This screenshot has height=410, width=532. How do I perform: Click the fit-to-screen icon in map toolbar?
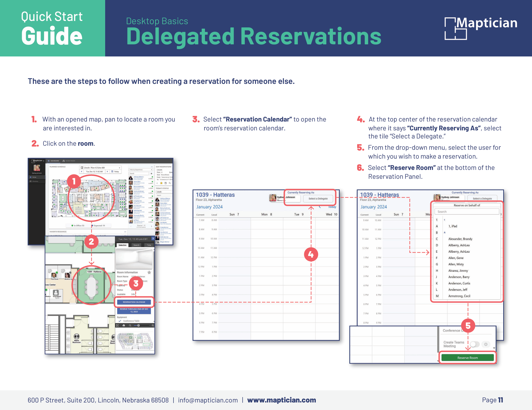click(x=117, y=325)
